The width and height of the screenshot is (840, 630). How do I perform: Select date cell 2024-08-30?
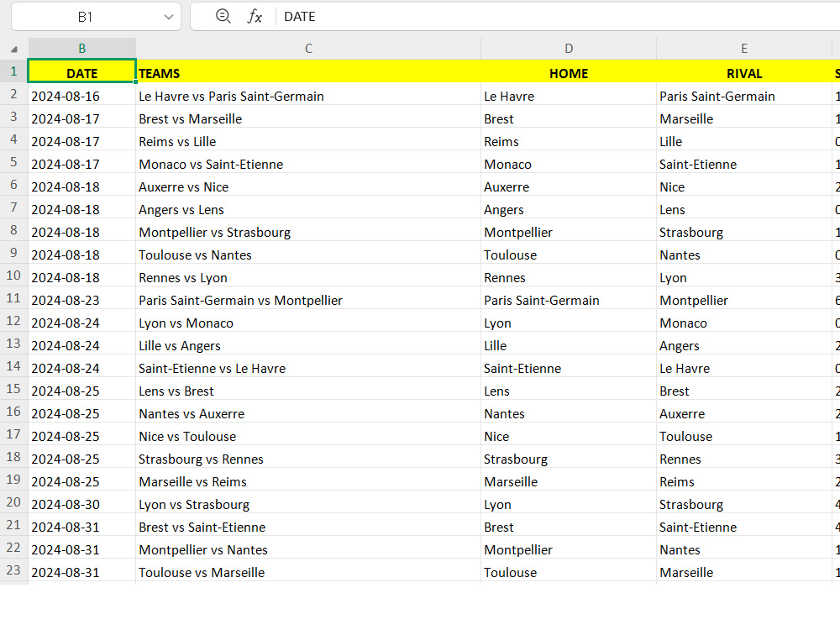82,504
